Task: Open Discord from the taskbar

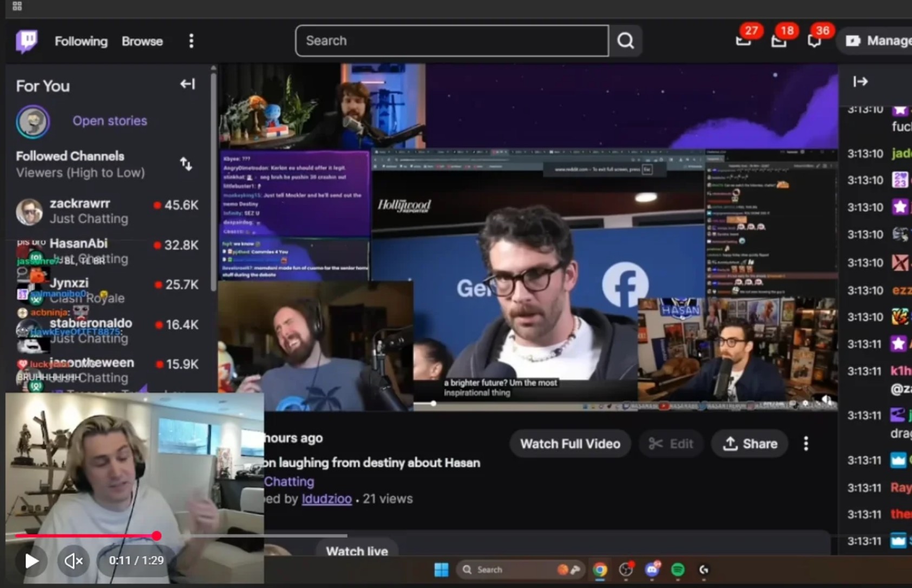Action: click(652, 570)
